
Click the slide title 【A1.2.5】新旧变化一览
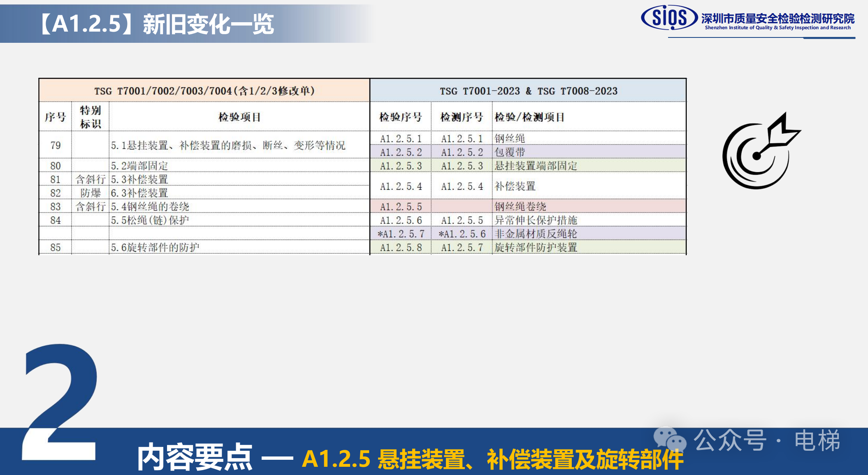(x=157, y=23)
